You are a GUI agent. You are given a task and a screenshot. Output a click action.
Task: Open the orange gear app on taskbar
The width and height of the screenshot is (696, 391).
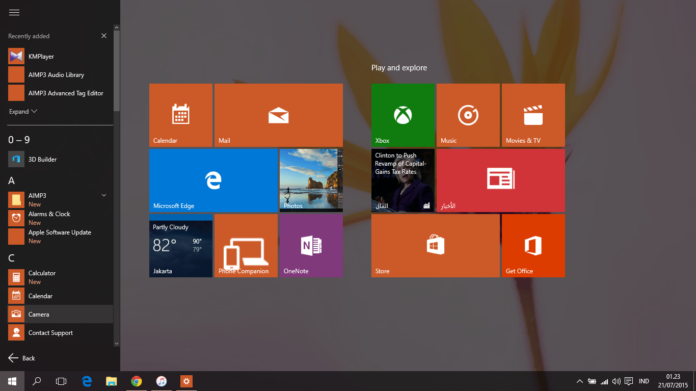[186, 381]
